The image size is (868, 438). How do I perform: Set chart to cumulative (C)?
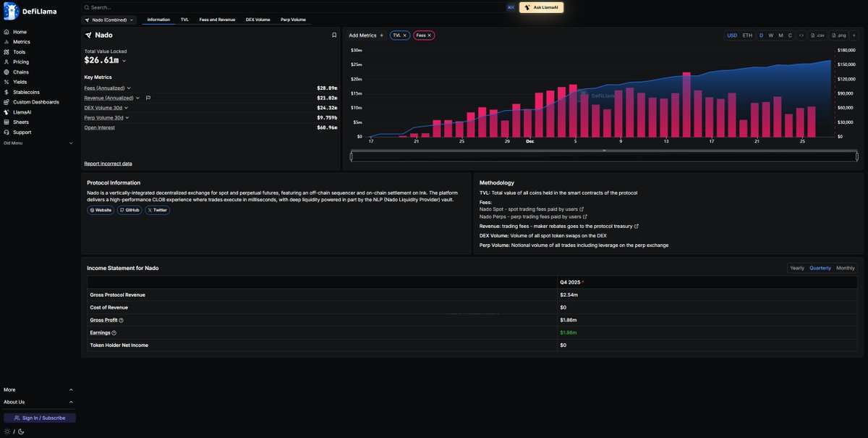(x=790, y=35)
